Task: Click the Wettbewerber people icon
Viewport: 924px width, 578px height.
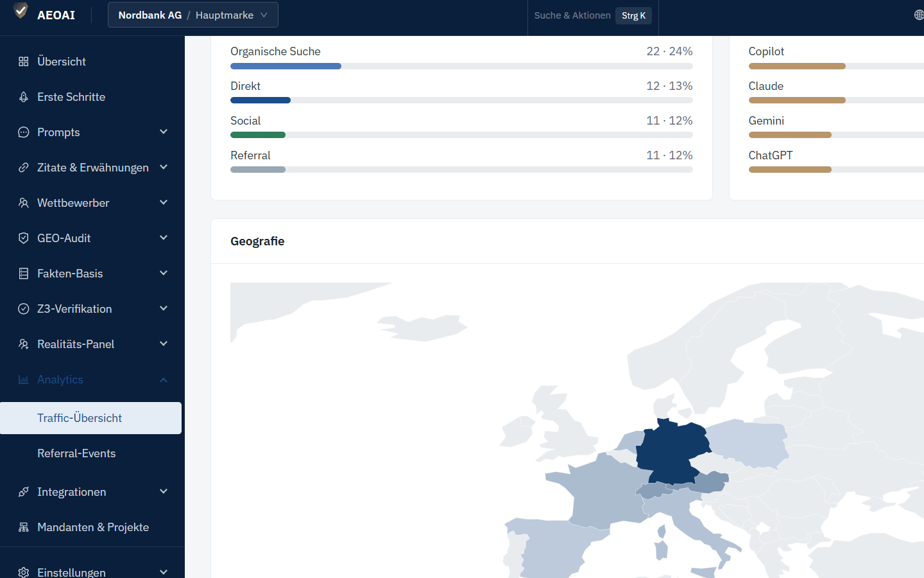Action: click(x=24, y=203)
